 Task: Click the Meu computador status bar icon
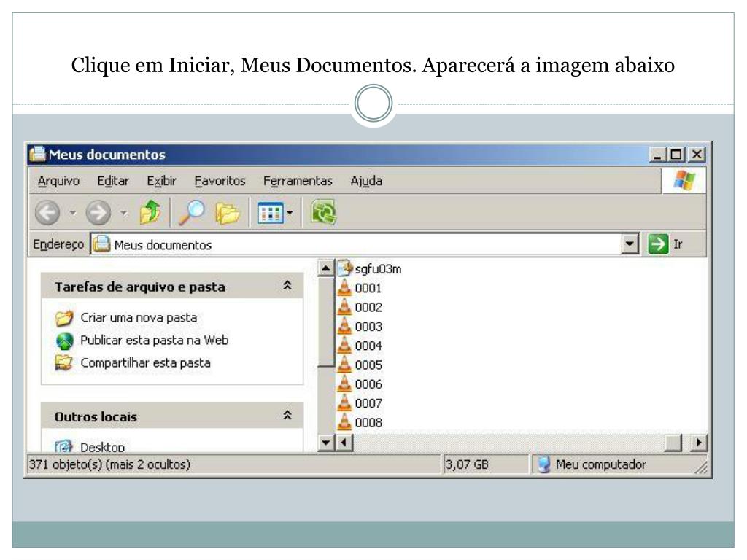point(544,464)
